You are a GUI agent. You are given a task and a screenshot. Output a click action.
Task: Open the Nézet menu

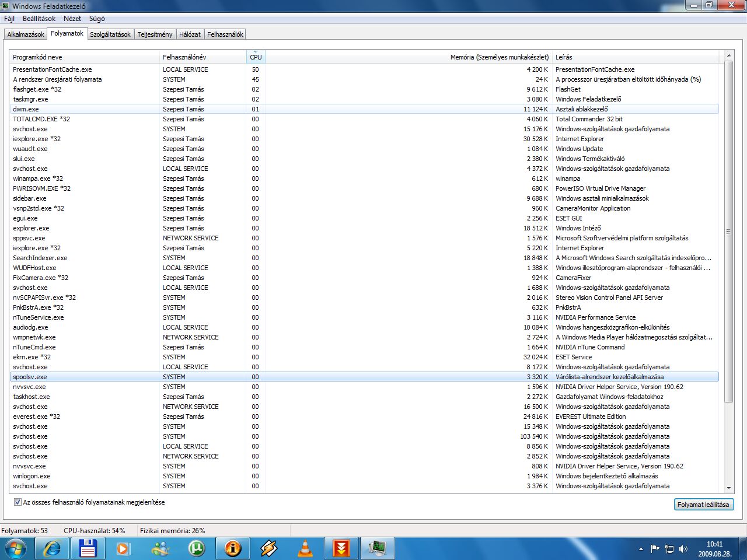click(72, 19)
